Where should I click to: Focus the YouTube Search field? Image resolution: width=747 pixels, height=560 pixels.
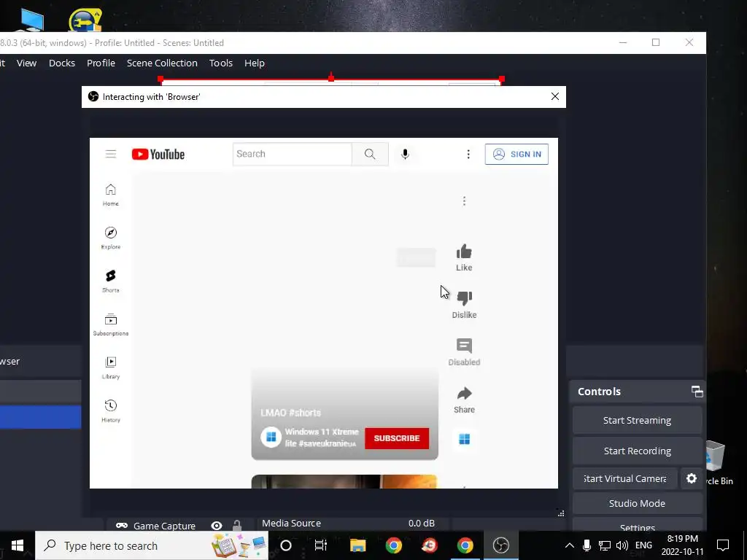(292, 154)
